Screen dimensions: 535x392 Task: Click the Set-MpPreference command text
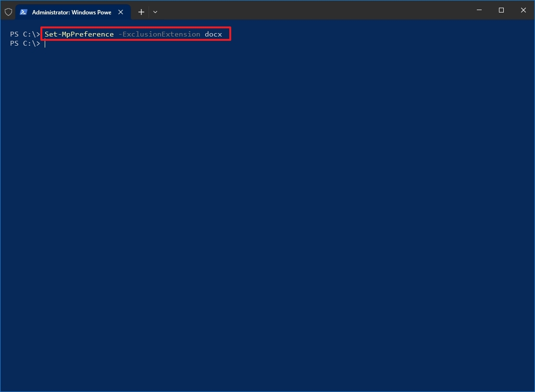click(x=79, y=34)
